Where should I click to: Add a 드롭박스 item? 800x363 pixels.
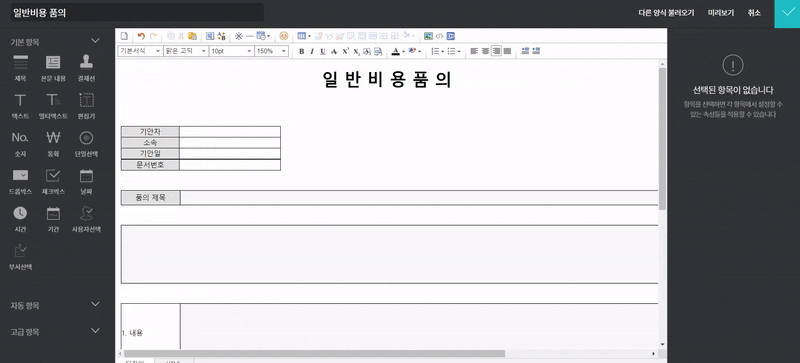(20, 181)
